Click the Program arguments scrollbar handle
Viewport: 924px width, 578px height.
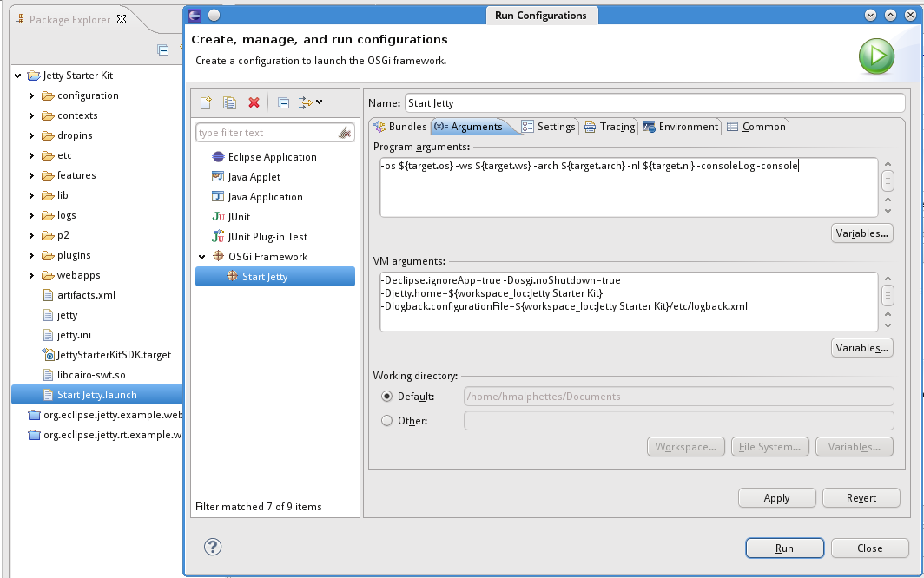[888, 181]
